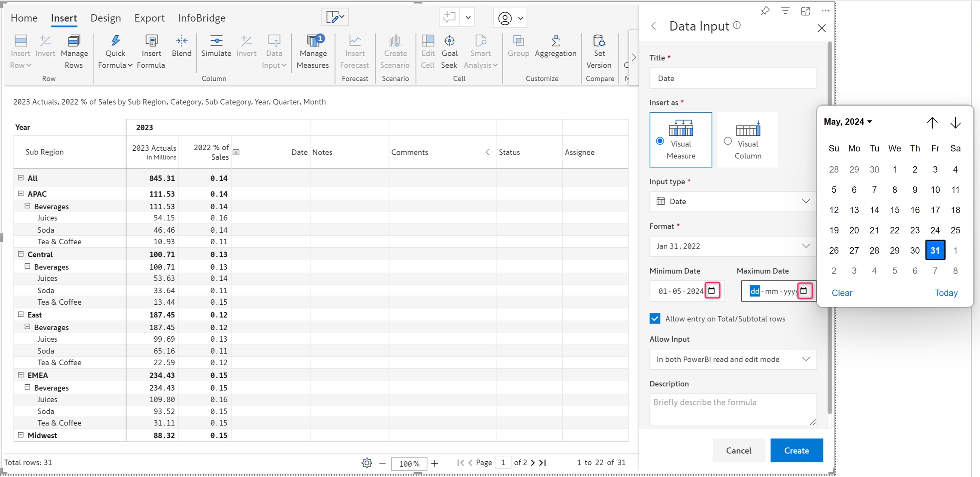Click the Create button

(796, 450)
